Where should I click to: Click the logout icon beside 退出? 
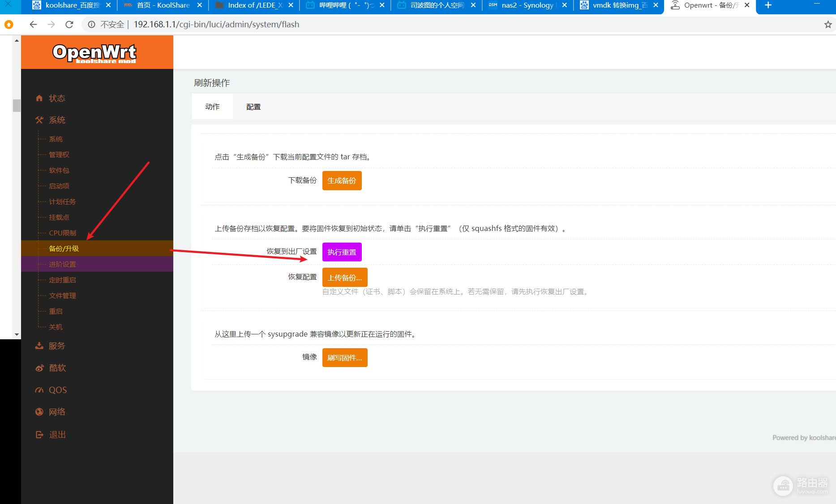point(39,435)
